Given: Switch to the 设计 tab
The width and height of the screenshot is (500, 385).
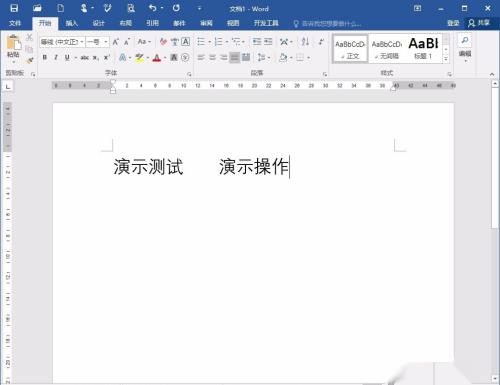Looking at the screenshot, I should [98, 23].
